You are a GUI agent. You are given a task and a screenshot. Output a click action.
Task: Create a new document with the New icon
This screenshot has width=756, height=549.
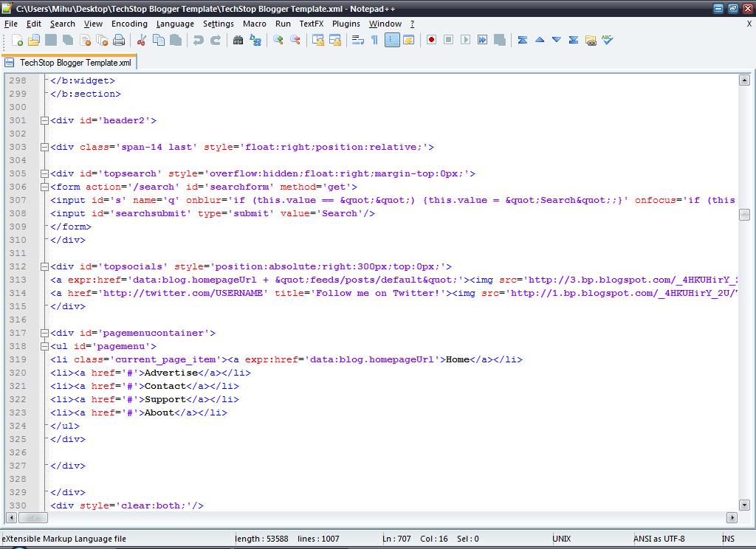17,41
